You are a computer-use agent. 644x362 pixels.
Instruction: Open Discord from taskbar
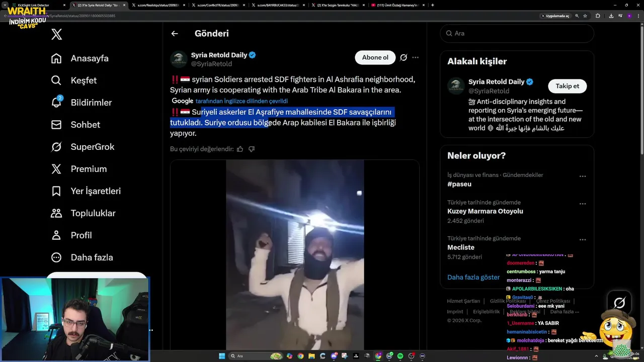pos(334,356)
